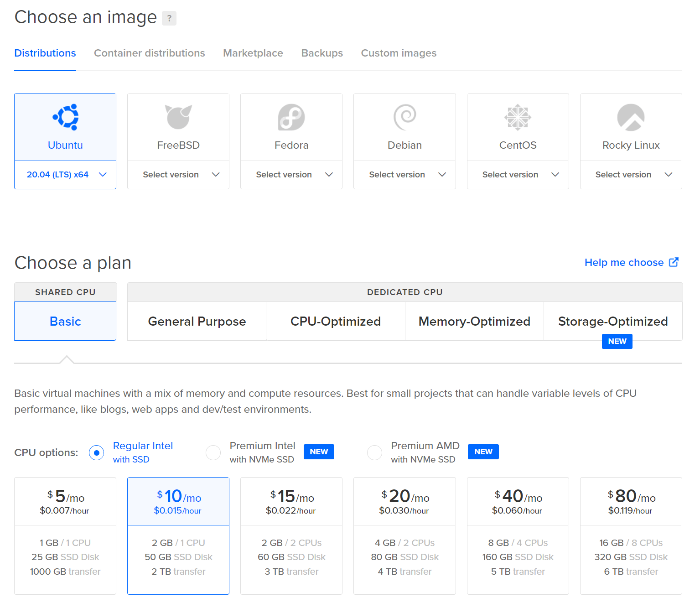Screen dimensions: 700x608
Task: Click the NEW badge next to Premium Intel
Action: pyautogui.click(x=319, y=452)
